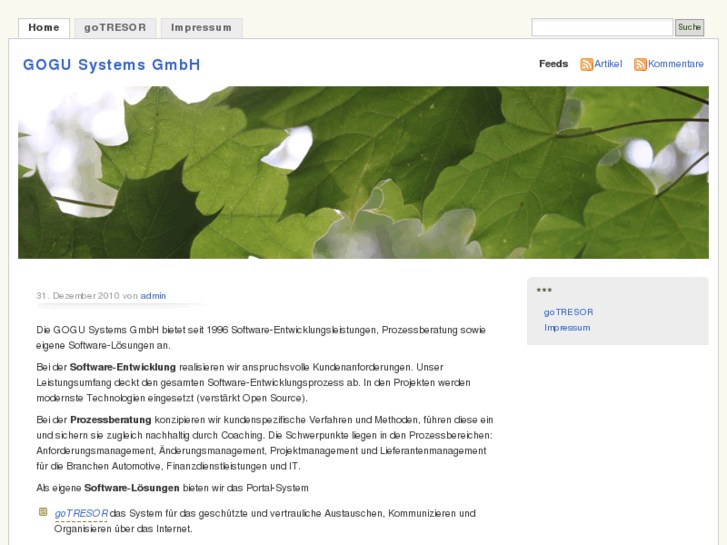727x545 pixels.
Task: Open the Artikel feed link
Action: click(608, 64)
